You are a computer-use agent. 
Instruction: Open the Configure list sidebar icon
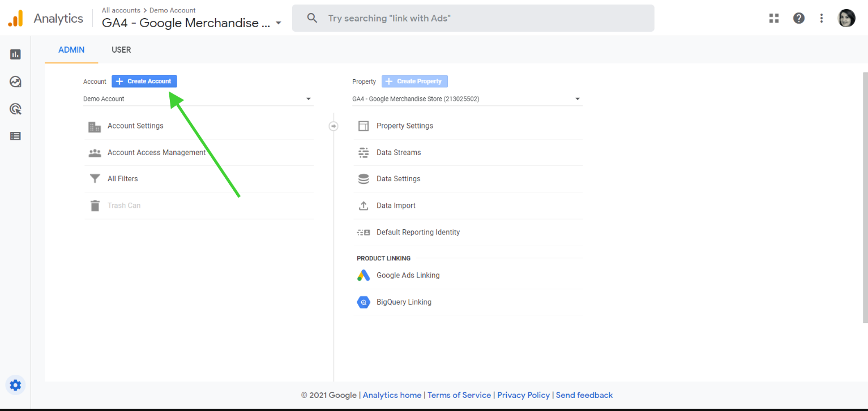tap(15, 136)
